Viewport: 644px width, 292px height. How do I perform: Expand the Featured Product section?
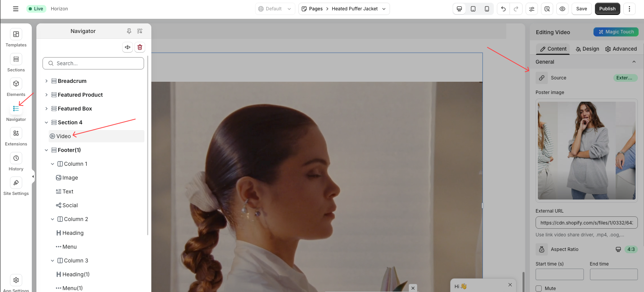tap(46, 95)
